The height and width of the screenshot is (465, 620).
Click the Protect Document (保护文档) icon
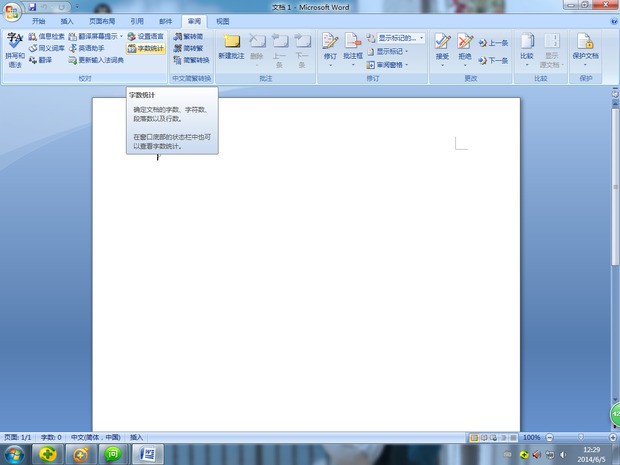click(585, 47)
